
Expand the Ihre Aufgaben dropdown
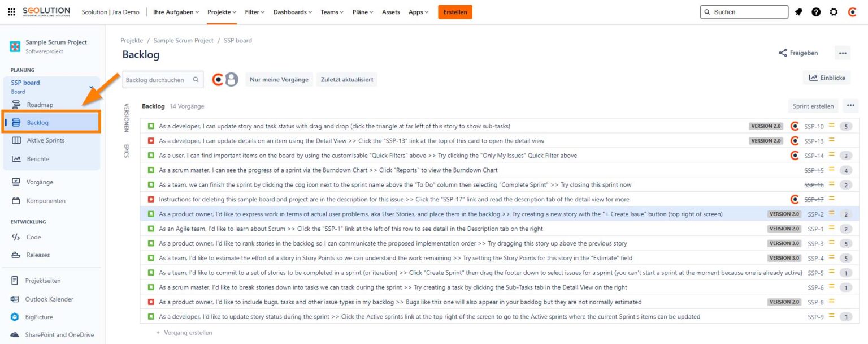click(x=176, y=12)
